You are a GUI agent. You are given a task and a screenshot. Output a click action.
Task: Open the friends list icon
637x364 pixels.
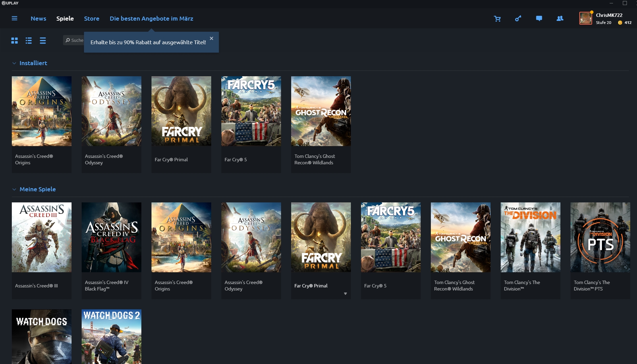coord(560,19)
